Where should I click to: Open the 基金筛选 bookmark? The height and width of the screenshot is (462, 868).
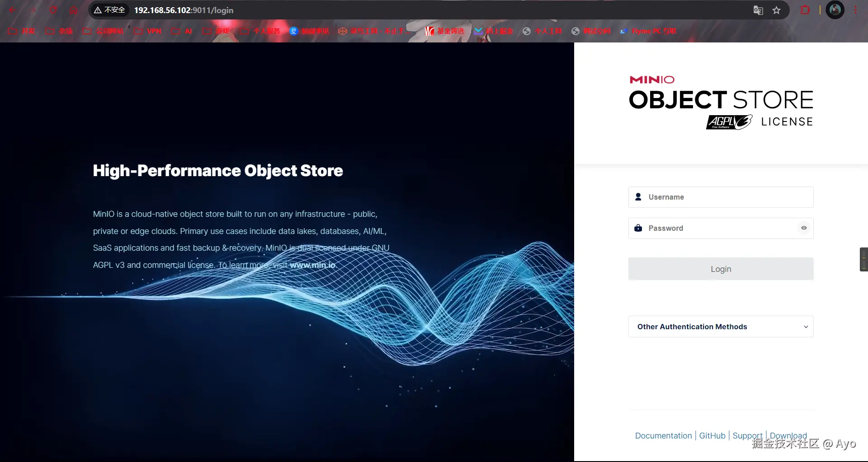coord(445,31)
